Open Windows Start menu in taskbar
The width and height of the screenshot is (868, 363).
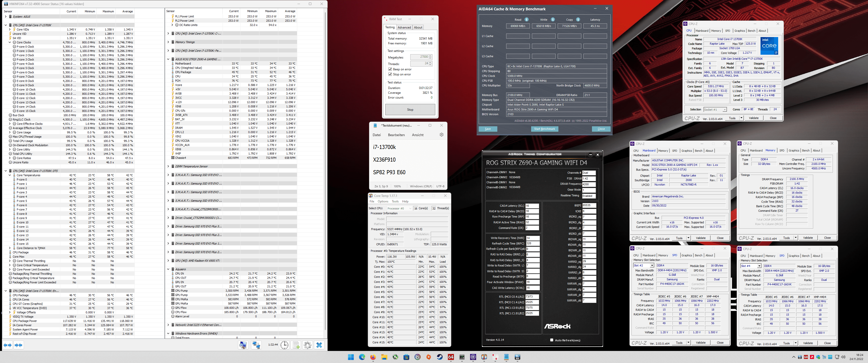pyautogui.click(x=351, y=357)
